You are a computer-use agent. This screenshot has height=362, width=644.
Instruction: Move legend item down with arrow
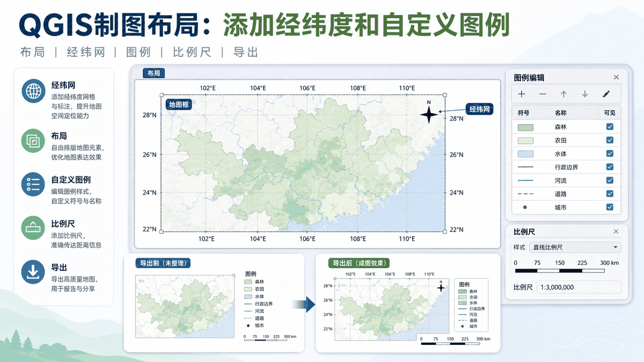[x=585, y=94]
